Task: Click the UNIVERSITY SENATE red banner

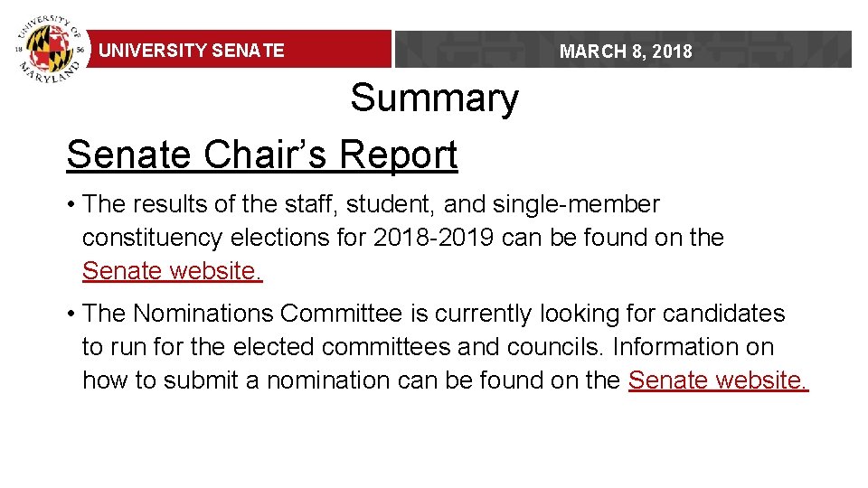Action: pos(238,50)
